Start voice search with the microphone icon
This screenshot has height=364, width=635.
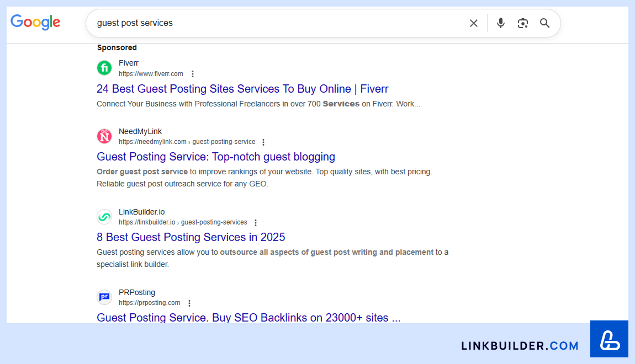tap(501, 23)
